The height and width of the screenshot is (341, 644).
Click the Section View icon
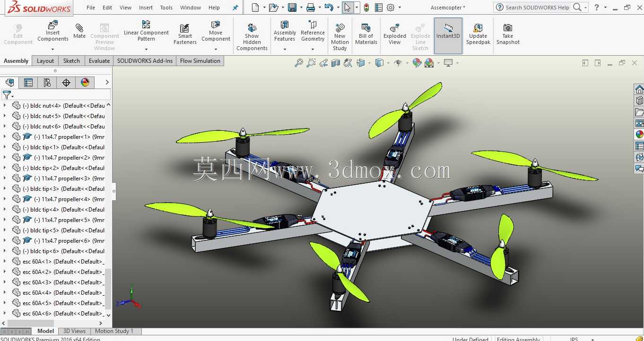(x=336, y=63)
